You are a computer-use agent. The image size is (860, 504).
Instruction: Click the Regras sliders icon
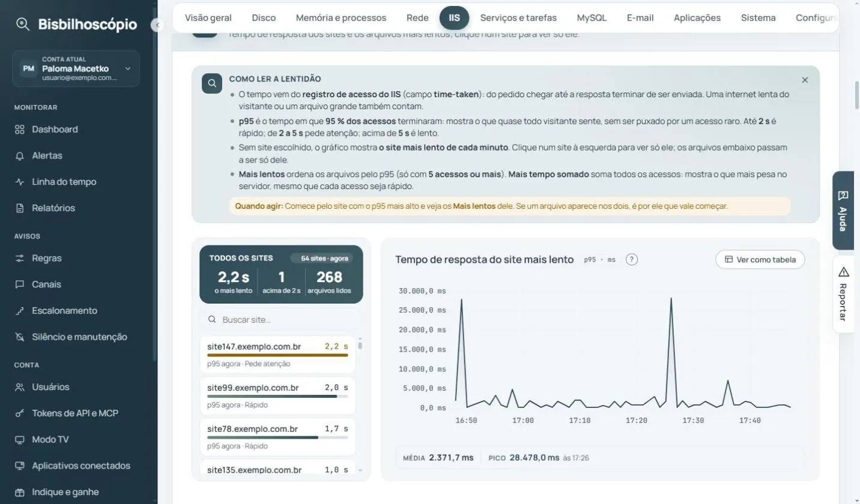[20, 259]
